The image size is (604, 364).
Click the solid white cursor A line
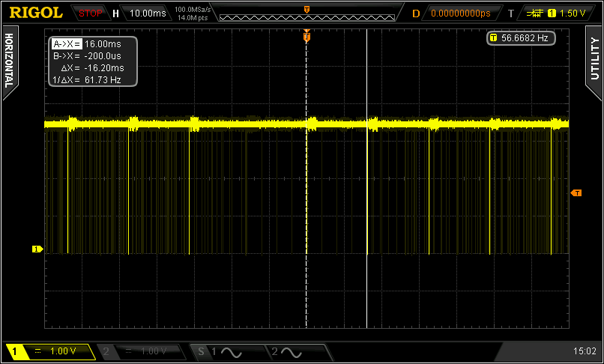coord(366,179)
